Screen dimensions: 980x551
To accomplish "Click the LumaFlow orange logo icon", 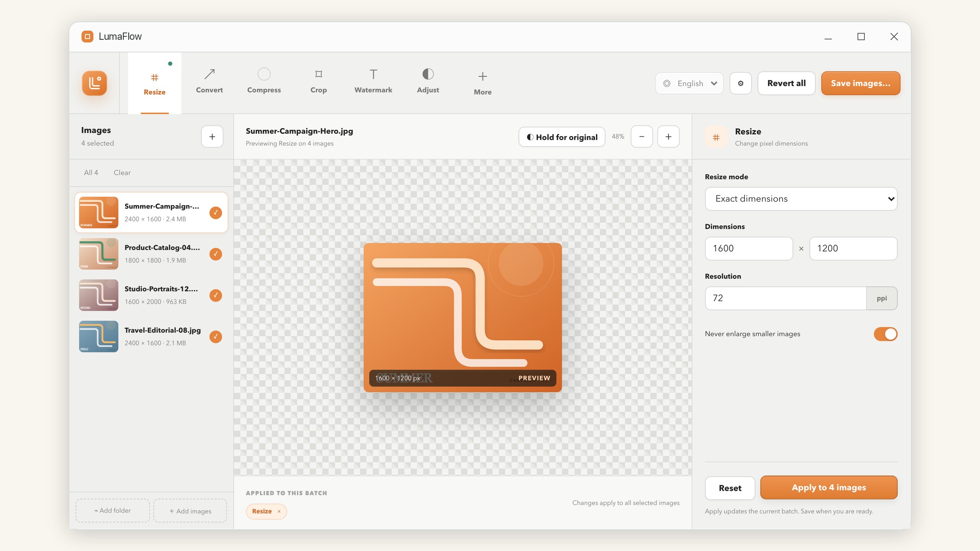I will coord(94,83).
